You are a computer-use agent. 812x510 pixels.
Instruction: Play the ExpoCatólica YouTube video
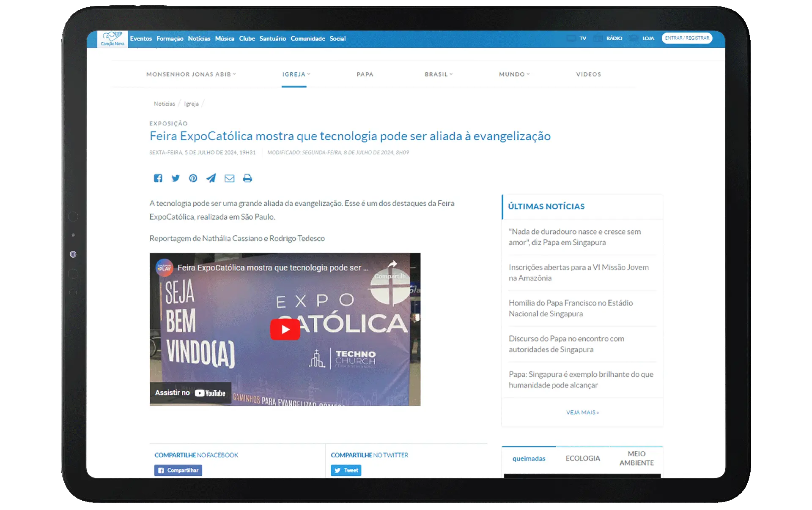click(285, 329)
